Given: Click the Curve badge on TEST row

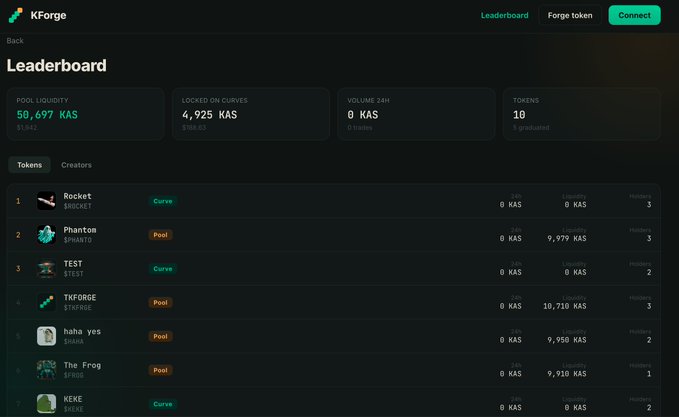Looking at the screenshot, I should (x=163, y=268).
